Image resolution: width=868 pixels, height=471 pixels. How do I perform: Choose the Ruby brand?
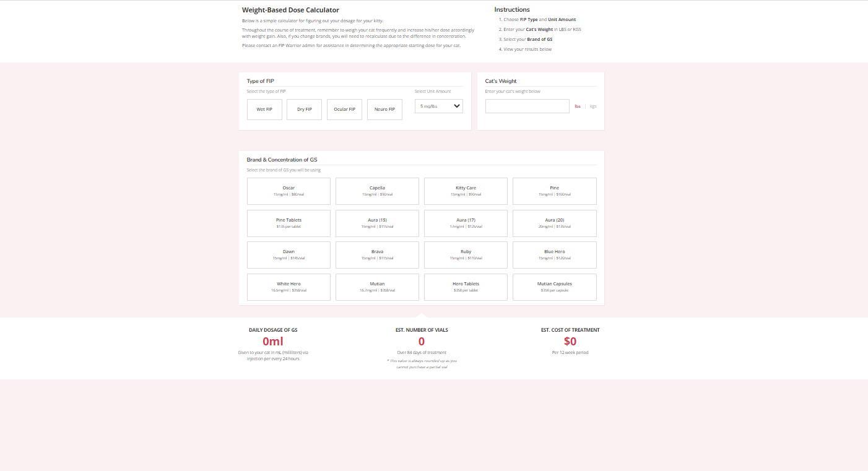click(466, 255)
